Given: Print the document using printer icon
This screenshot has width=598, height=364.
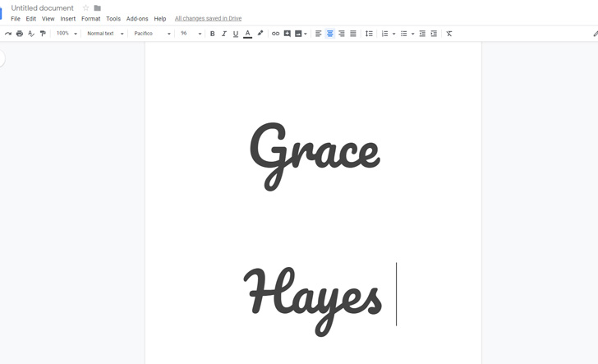Looking at the screenshot, I should (x=20, y=34).
